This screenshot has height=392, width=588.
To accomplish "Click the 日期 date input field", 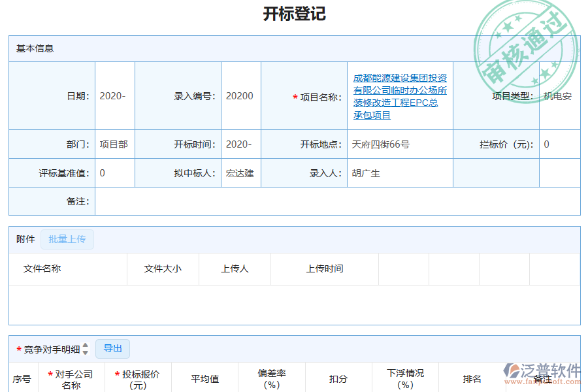I will [x=114, y=95].
